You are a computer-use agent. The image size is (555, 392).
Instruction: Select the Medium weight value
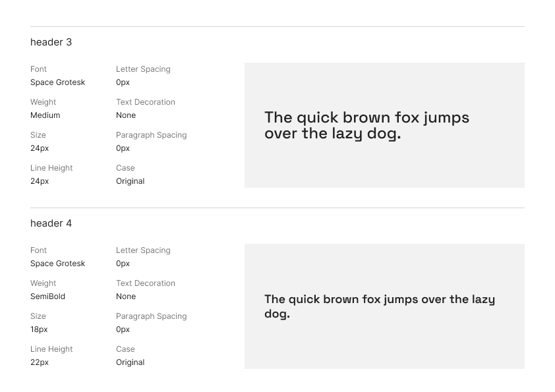[45, 115]
